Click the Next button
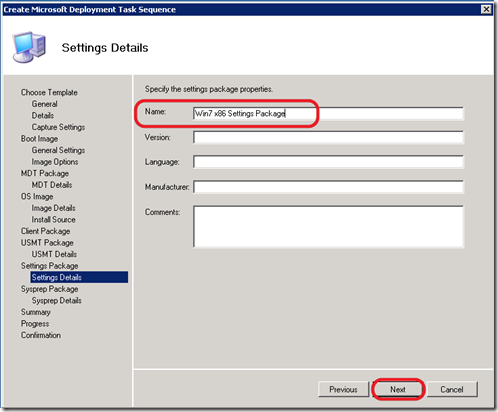Viewport: 498px width, 412px height. [398, 389]
